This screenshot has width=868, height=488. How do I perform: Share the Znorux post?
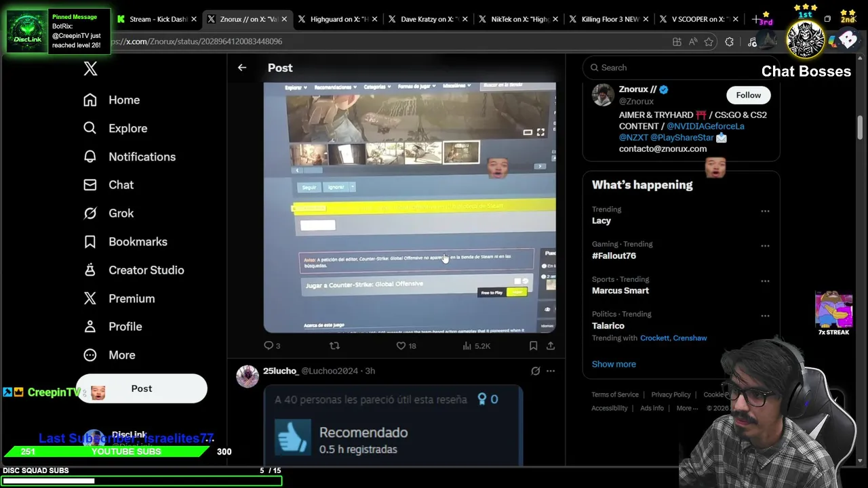click(551, 346)
